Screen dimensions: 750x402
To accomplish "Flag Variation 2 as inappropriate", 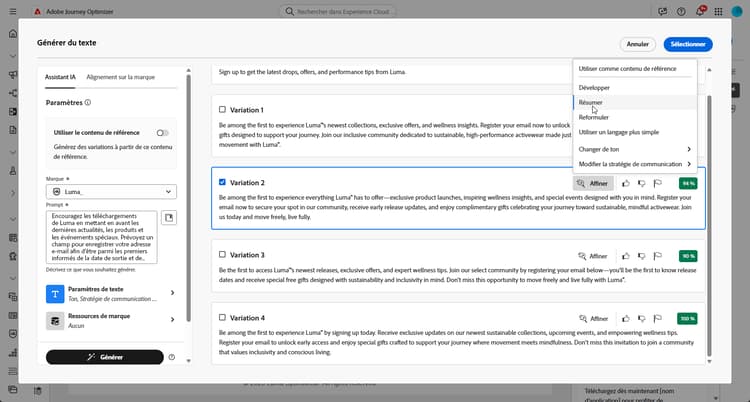I will (658, 183).
